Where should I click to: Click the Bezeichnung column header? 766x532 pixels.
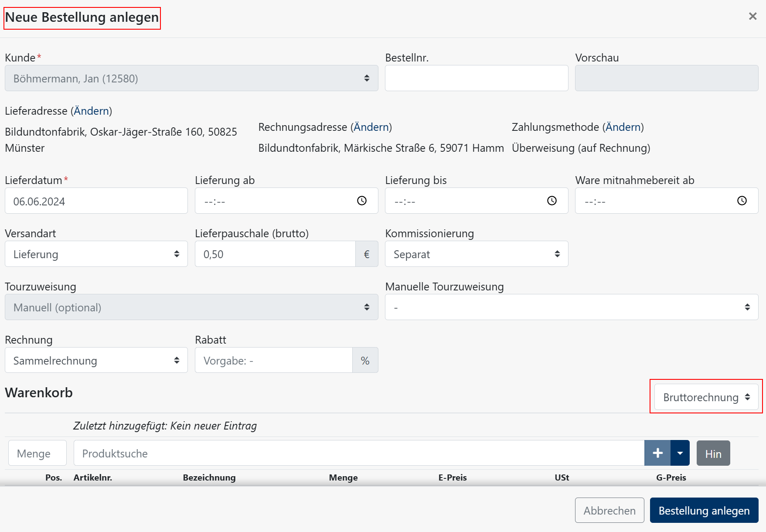pyautogui.click(x=209, y=477)
